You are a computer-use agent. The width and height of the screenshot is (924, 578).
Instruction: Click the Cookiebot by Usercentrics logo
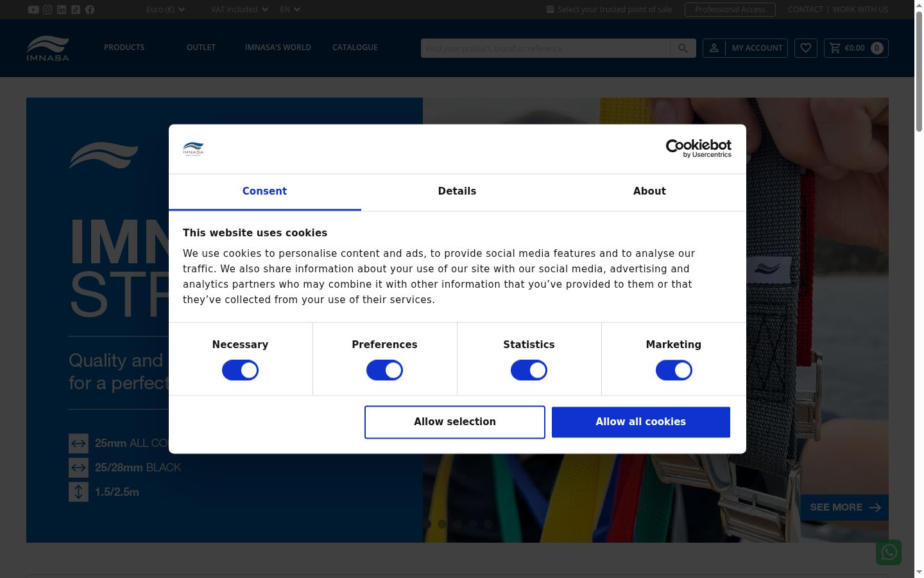point(699,148)
